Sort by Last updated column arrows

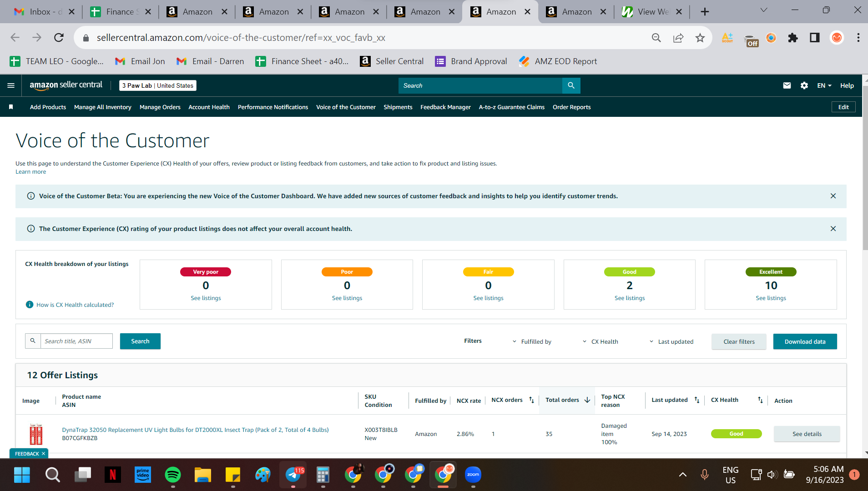[696, 400]
